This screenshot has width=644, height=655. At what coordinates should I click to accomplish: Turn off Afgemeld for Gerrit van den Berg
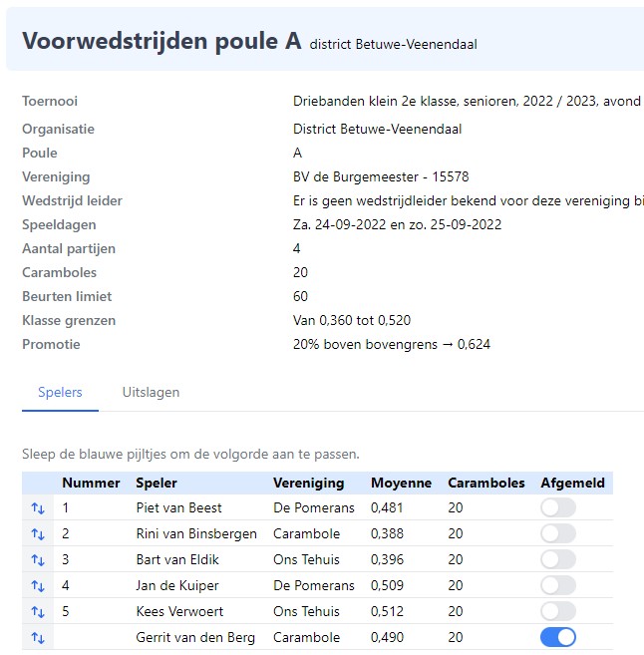(558, 637)
